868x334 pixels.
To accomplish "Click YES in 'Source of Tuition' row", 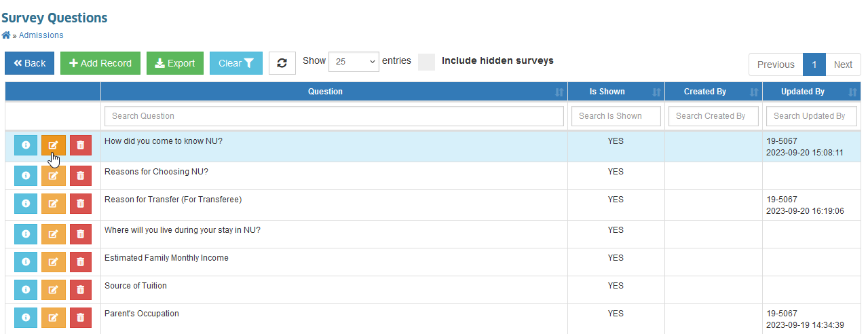I will tap(616, 286).
